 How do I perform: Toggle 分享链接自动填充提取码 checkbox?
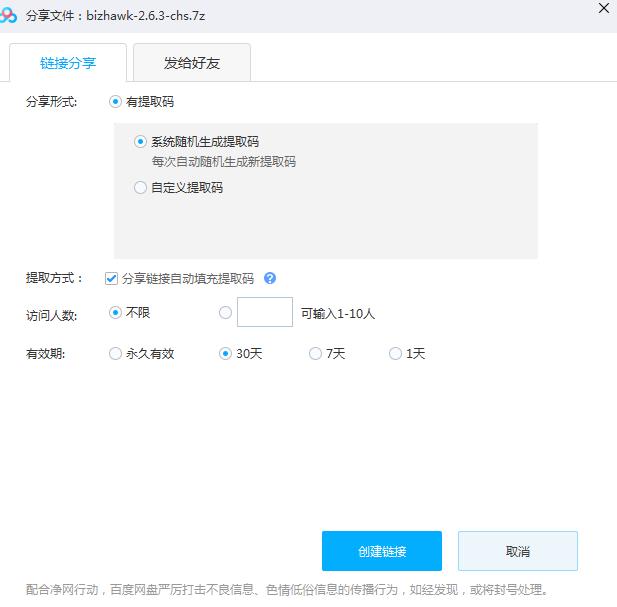tap(111, 279)
